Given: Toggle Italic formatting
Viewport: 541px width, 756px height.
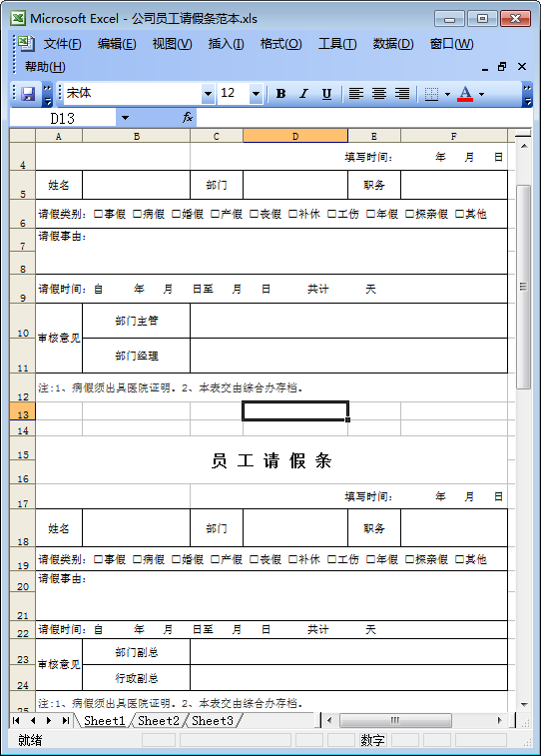Looking at the screenshot, I should pos(303,94).
